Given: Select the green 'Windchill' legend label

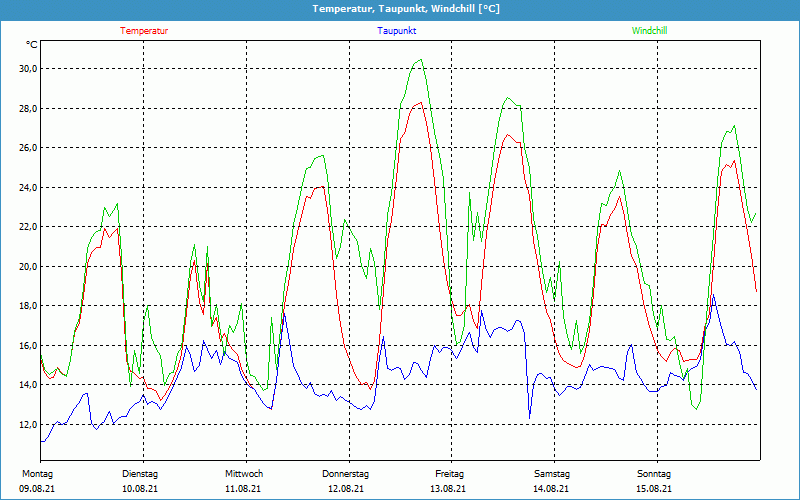Looking at the screenshot, I should (x=649, y=31).
